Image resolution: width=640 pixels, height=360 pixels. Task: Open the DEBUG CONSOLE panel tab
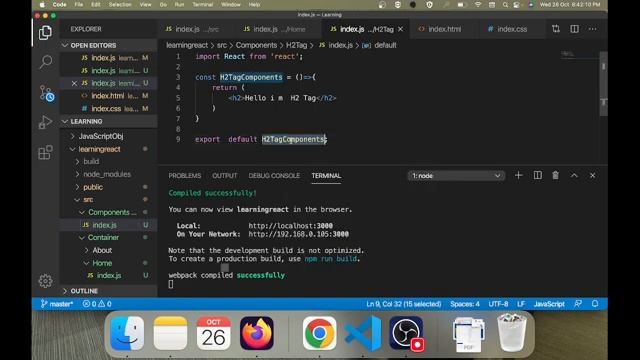coord(274,176)
